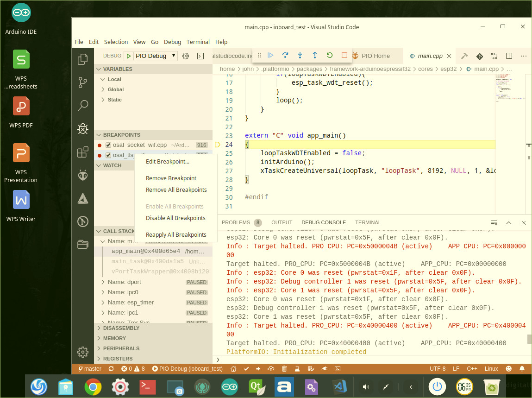Choose Reapply All Breakpoints

(176, 234)
